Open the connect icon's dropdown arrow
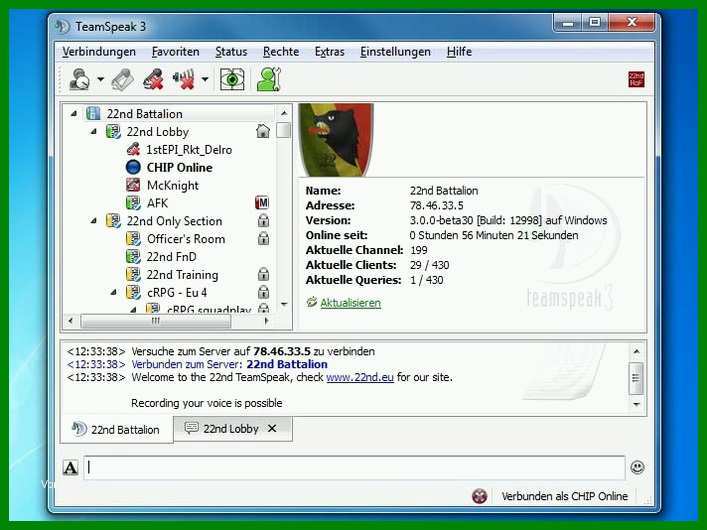Screen dimensions: 707x530 click(100, 79)
